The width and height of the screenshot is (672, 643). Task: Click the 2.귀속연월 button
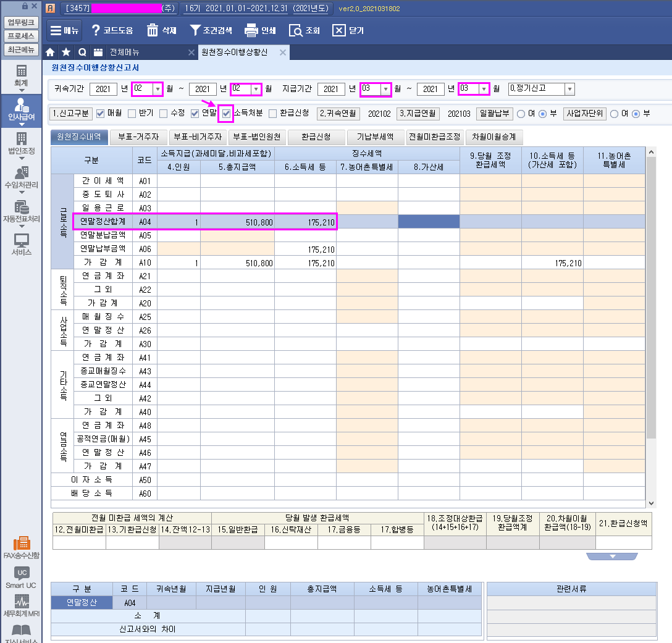pyautogui.click(x=338, y=114)
